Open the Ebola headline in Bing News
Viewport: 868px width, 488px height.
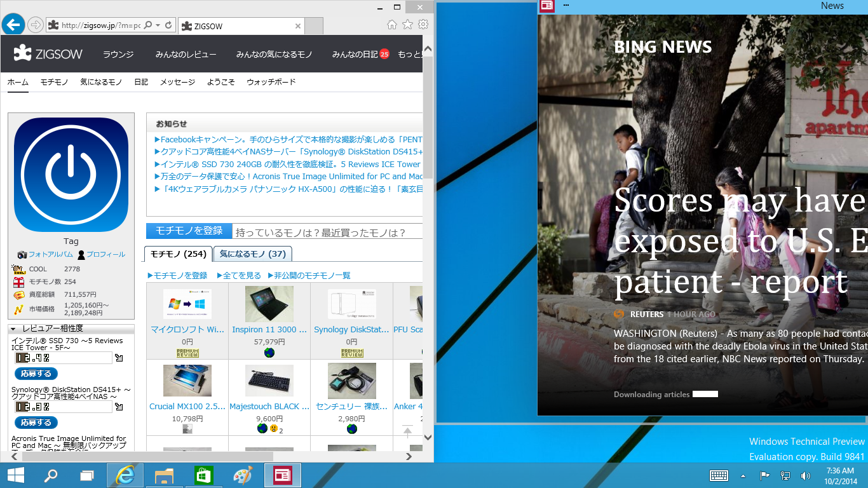point(741,241)
